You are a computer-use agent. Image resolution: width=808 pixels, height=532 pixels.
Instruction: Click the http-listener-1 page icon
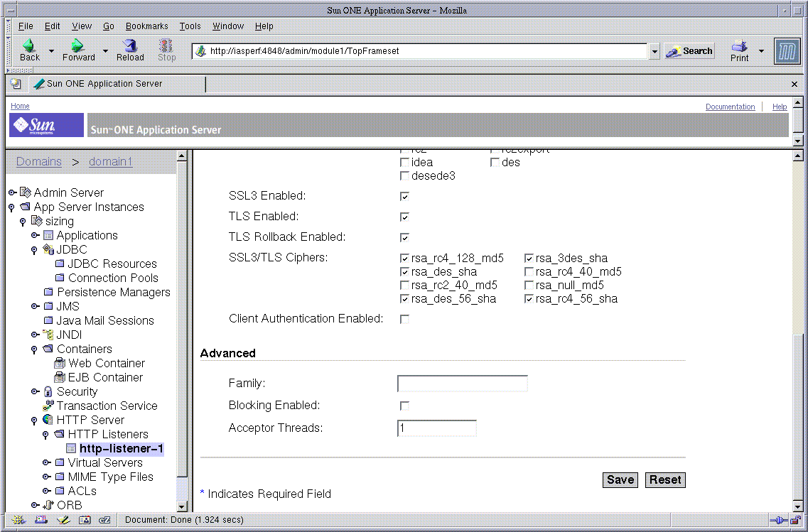(71, 449)
